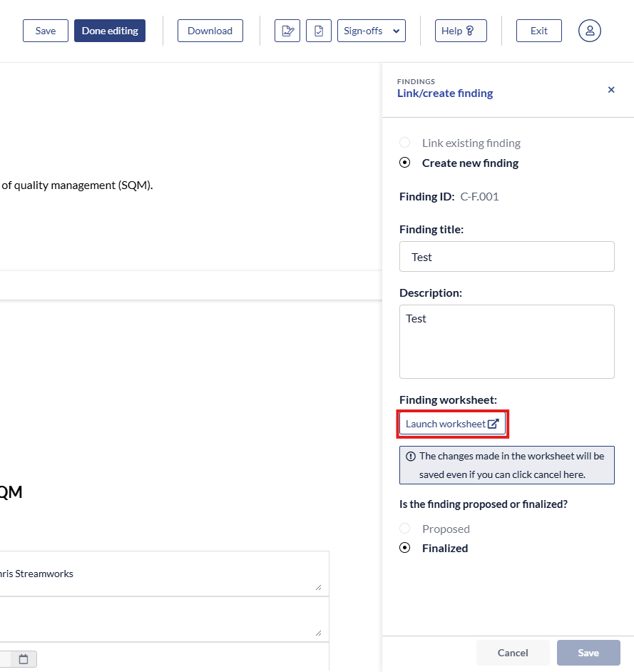Click the sign document pen icon
Viewport: 634px width, 672px height.
tap(287, 31)
